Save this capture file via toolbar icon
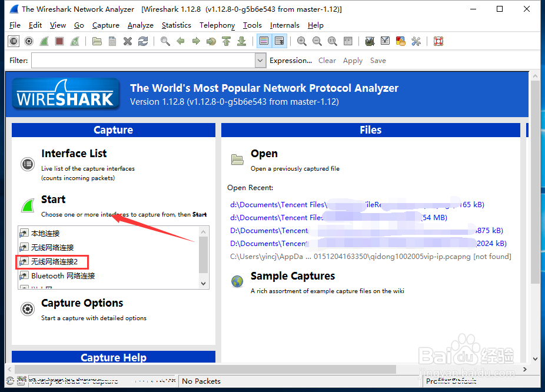545x392 pixels. coord(112,41)
